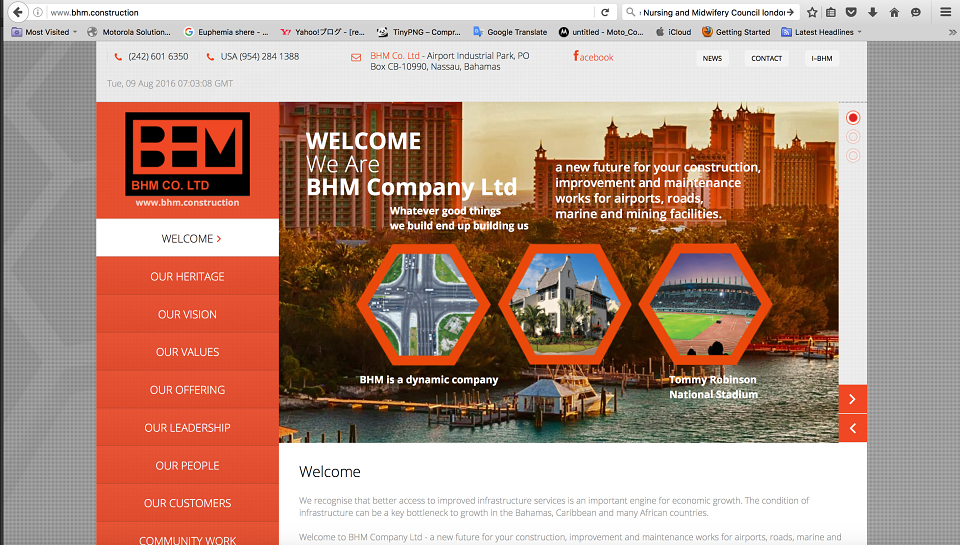Bookmark this page with the star icon

(x=812, y=12)
